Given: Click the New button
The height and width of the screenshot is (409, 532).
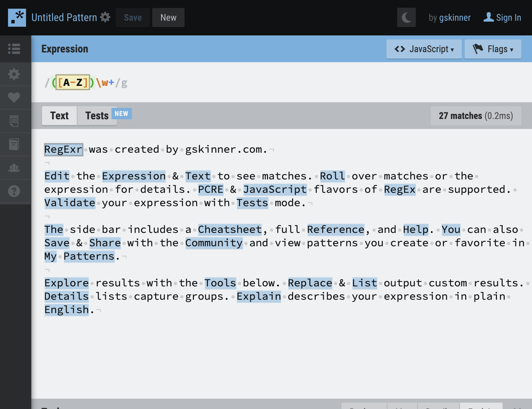Looking at the screenshot, I should coord(168,17).
